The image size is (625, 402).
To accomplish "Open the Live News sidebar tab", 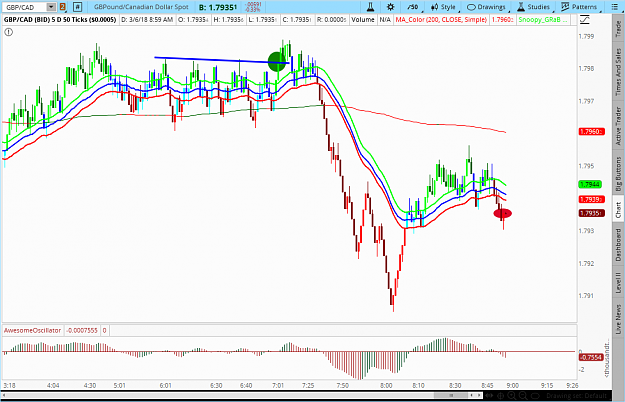I will click(x=618, y=319).
